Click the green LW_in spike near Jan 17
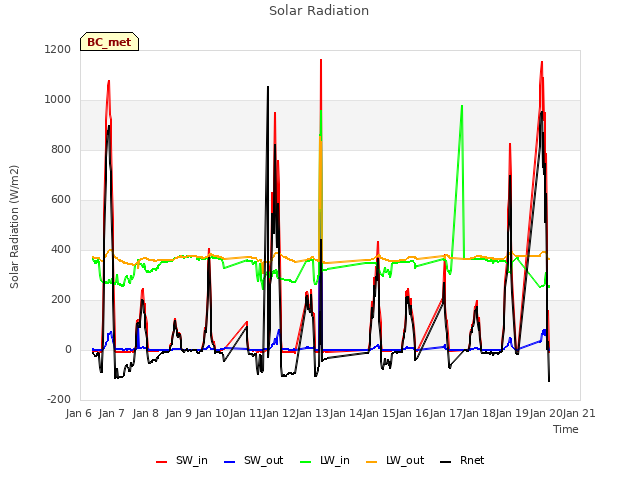Viewport: 640px width, 480px height. pyautogui.click(x=462, y=106)
